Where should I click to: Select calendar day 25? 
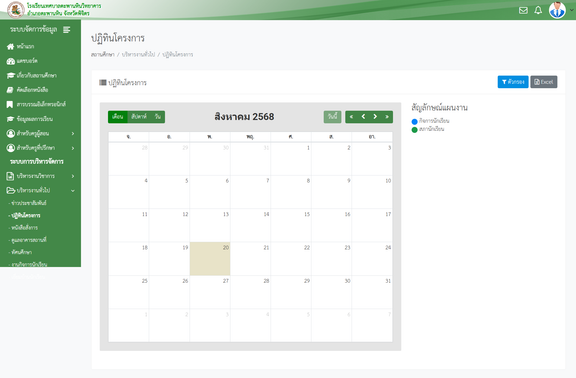tap(129, 292)
